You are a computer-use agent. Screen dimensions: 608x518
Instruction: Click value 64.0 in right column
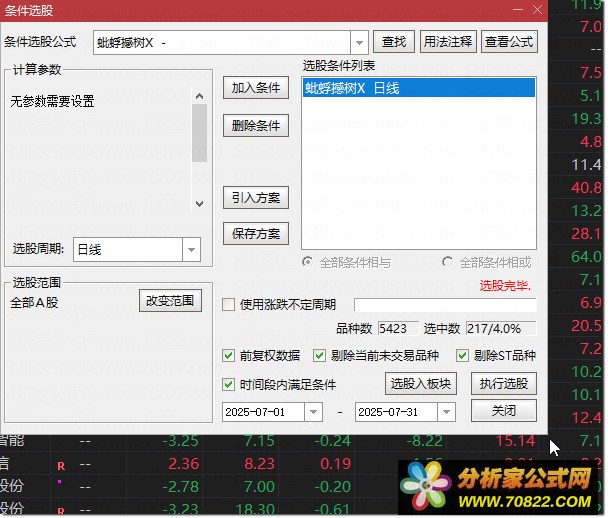(586, 257)
